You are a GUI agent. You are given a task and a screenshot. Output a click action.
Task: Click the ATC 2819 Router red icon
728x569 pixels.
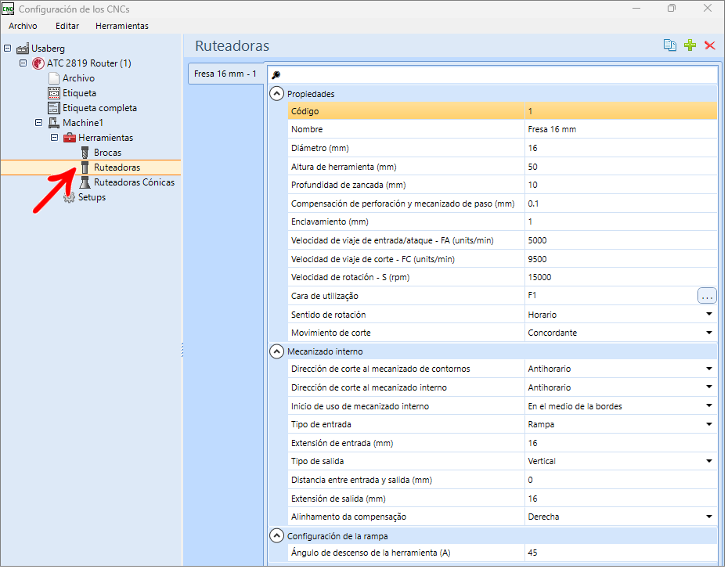[x=38, y=63]
